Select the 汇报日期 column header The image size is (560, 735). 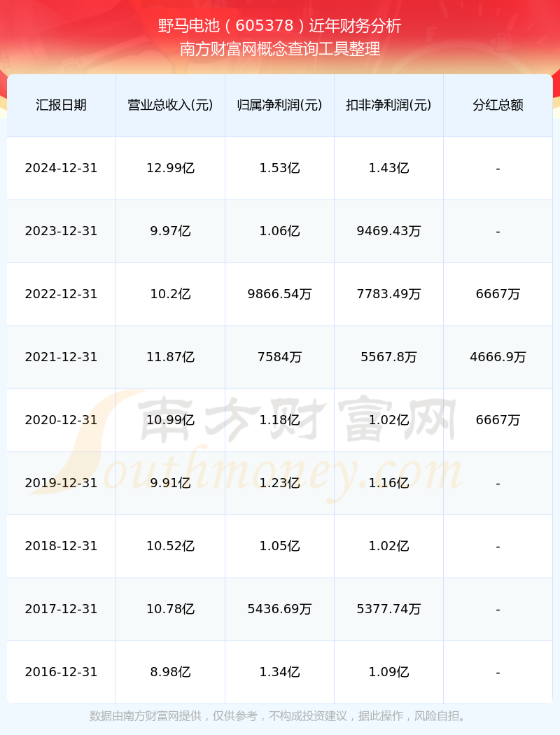point(62,105)
